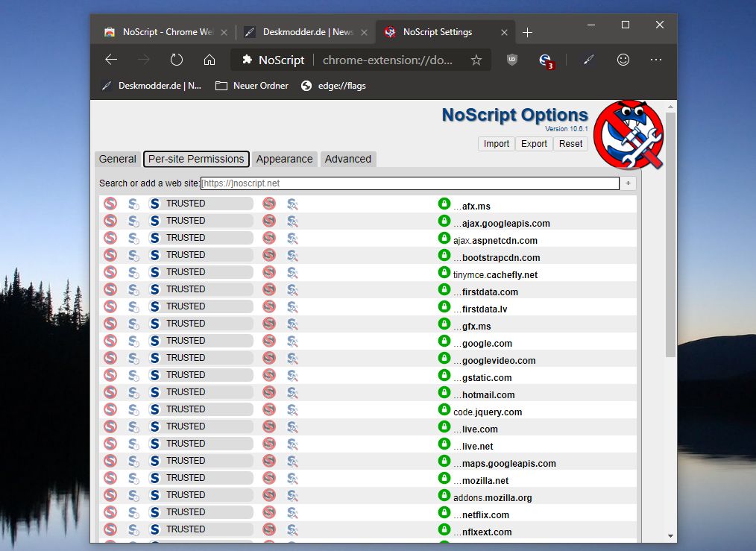Set maps.googleapis.com to the DEFAULT preset
Viewport: 756px width, 551px height.
click(x=110, y=461)
